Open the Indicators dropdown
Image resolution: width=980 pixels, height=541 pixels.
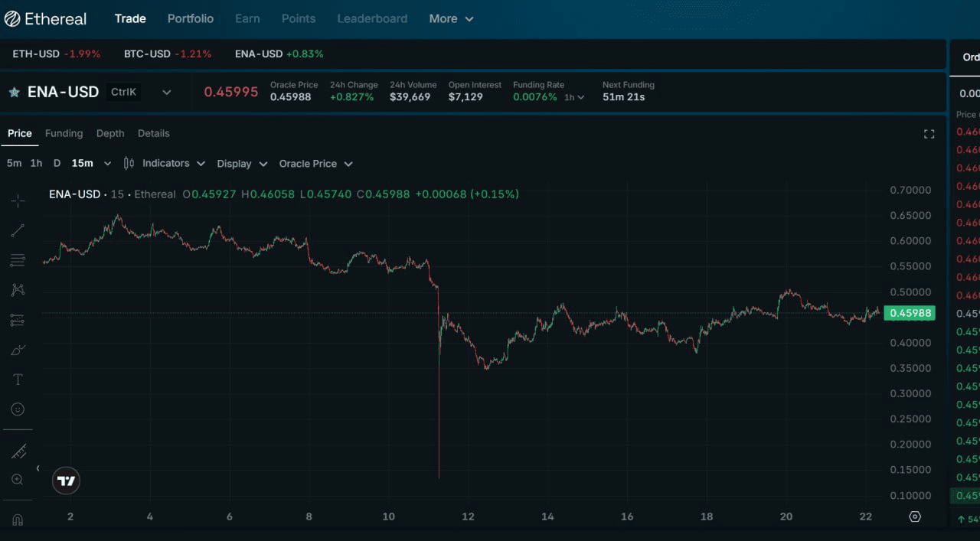(x=164, y=164)
